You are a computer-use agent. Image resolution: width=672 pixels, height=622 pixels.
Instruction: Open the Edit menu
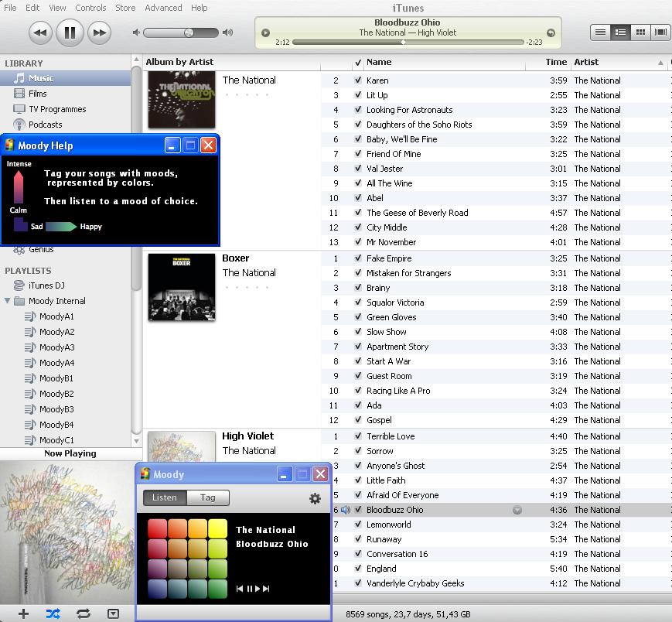[32, 8]
